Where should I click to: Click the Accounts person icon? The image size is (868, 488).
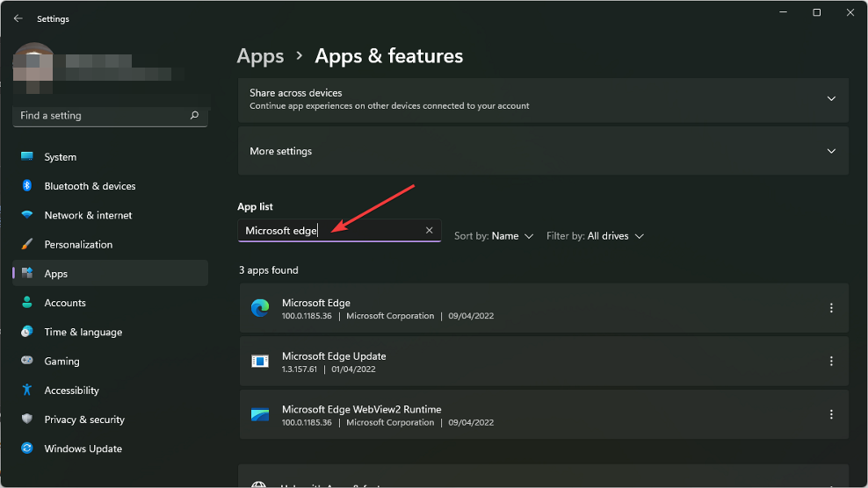coord(26,302)
